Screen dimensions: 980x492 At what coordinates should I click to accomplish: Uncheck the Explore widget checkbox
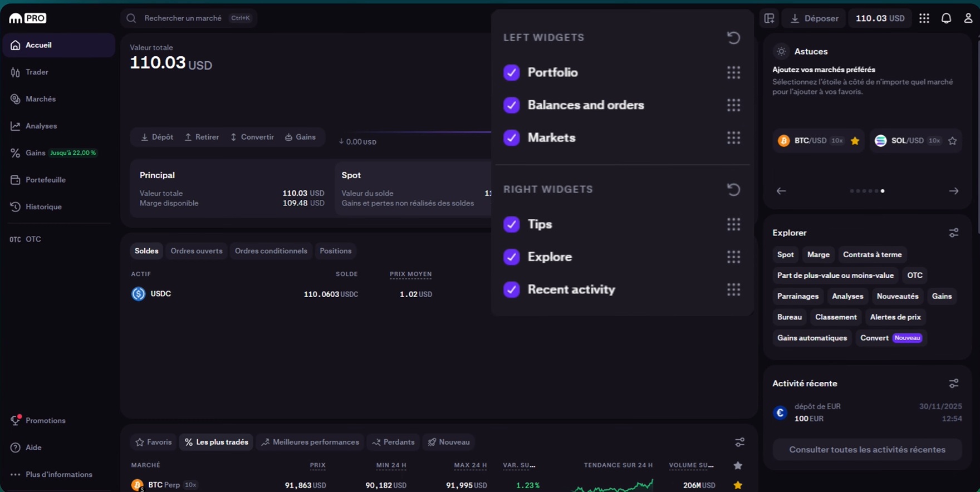tap(511, 257)
